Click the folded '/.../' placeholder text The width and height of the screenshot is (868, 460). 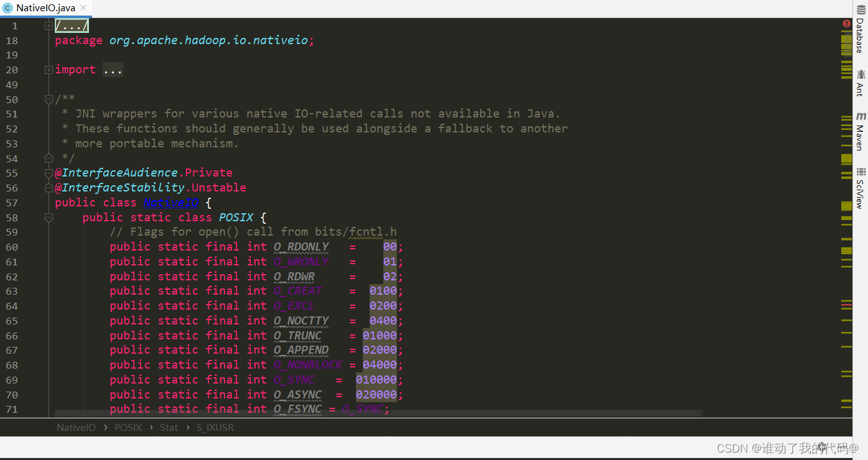[72, 25]
